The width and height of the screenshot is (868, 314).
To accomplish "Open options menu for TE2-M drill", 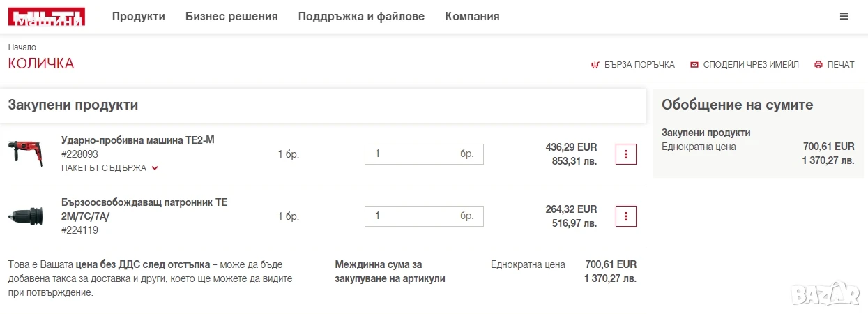I will [x=626, y=154].
